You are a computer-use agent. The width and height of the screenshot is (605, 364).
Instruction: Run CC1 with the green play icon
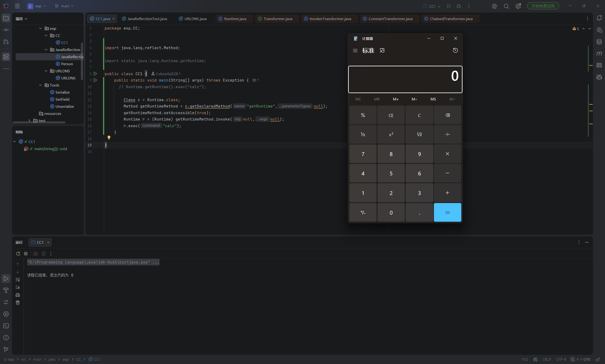pos(449,6)
